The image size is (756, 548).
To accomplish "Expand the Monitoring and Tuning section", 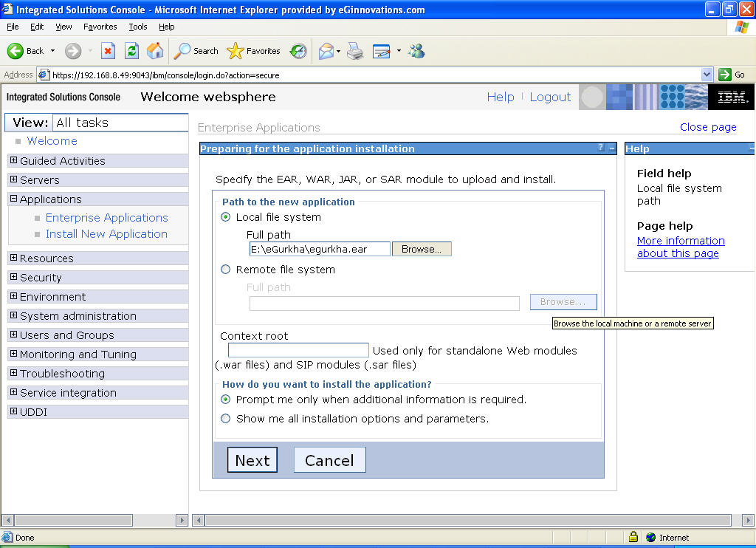I will click(x=13, y=354).
